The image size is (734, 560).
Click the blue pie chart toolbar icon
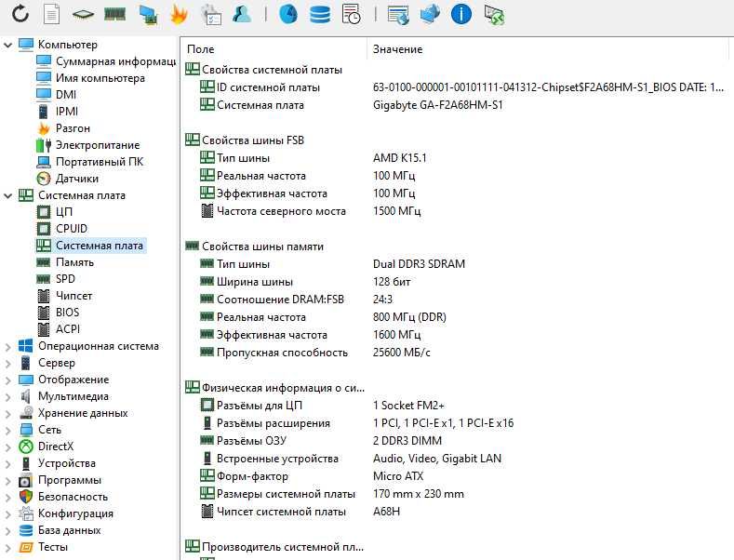coord(288,14)
